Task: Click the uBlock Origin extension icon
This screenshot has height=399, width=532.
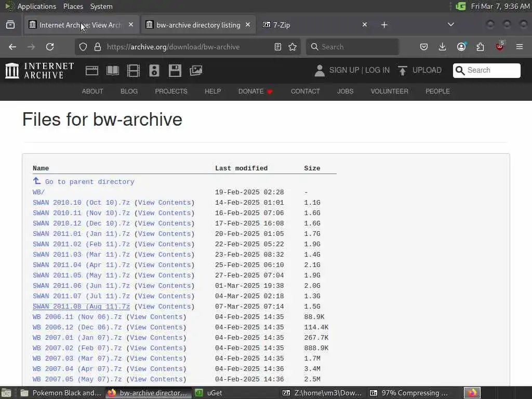Action: pos(500,46)
